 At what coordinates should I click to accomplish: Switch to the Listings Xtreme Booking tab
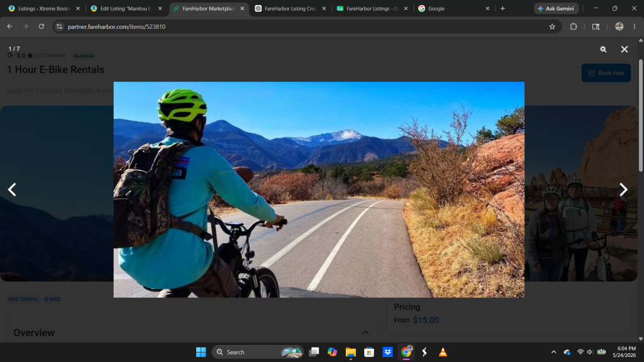pyautogui.click(x=44, y=9)
